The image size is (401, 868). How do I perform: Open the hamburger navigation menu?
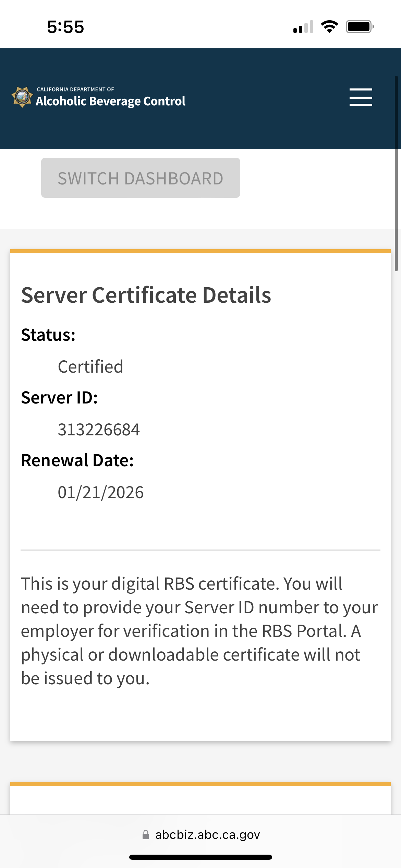click(x=361, y=97)
